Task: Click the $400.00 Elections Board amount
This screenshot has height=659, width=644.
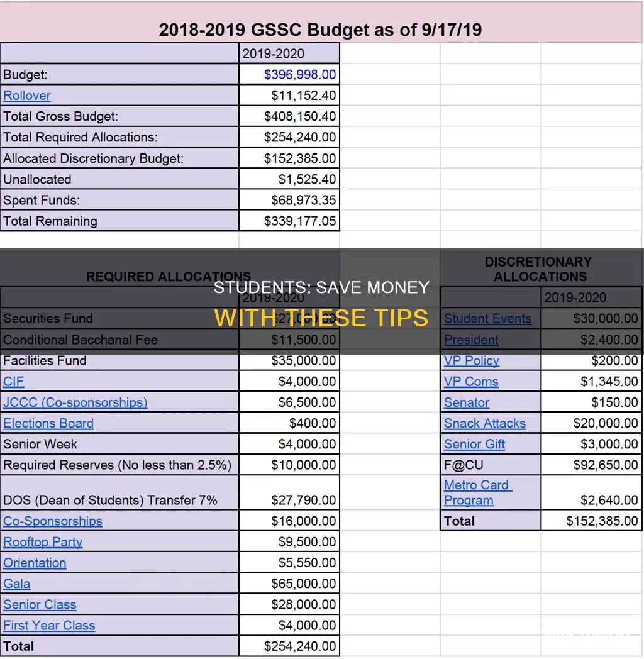Action: click(289, 423)
